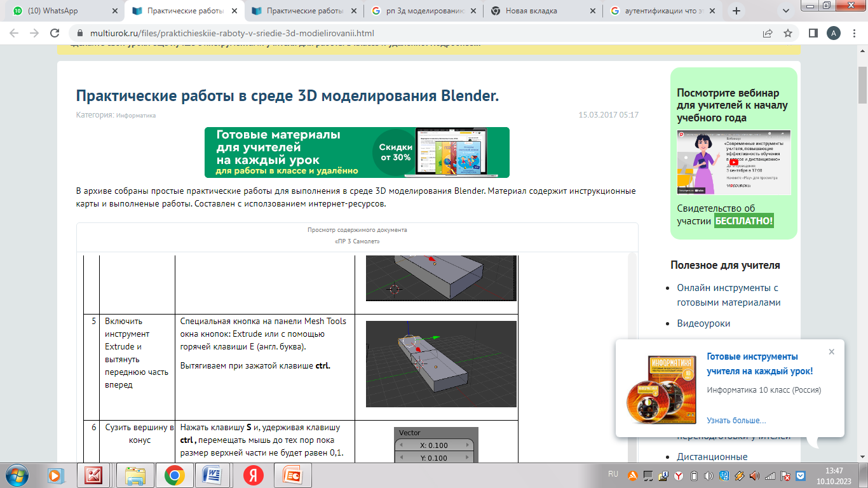The image size is (868, 488).
Task: Close the рп 3д моделирование tab
Action: click(x=473, y=11)
